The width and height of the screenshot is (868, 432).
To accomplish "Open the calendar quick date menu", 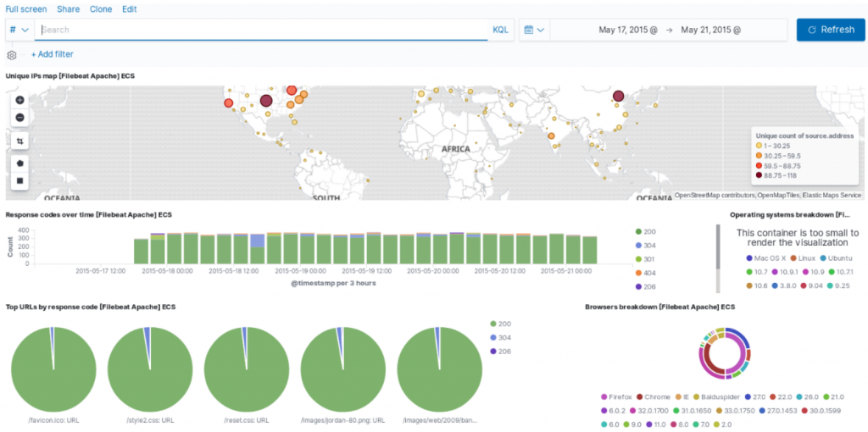I will pos(534,30).
